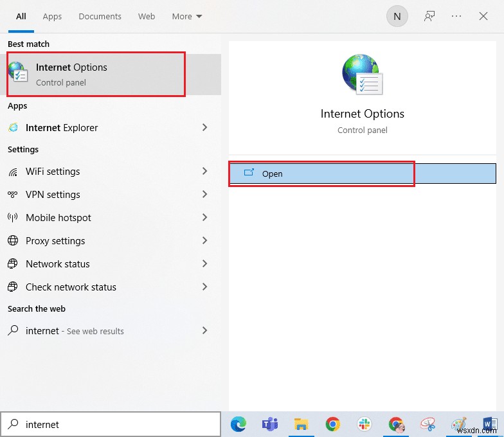This screenshot has width=504, height=437.
Task: Click the Internet Explorer icon
Action: tap(13, 127)
